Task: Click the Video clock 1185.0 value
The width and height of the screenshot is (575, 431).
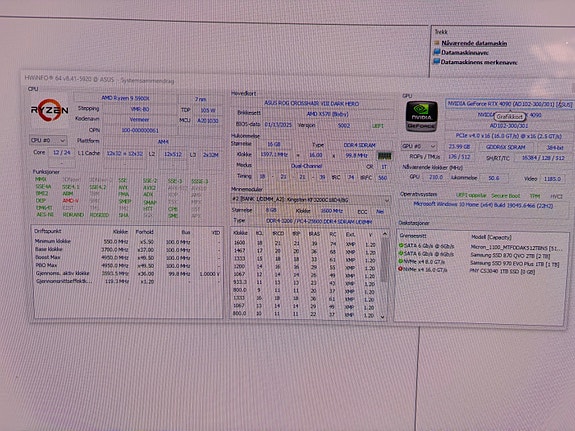Action: 552,179
